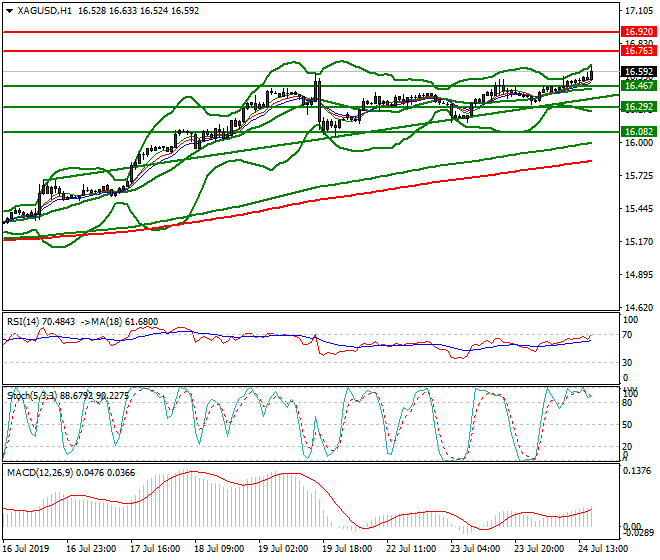
Task: Select the 15.445 price scale value
Action: click(639, 209)
